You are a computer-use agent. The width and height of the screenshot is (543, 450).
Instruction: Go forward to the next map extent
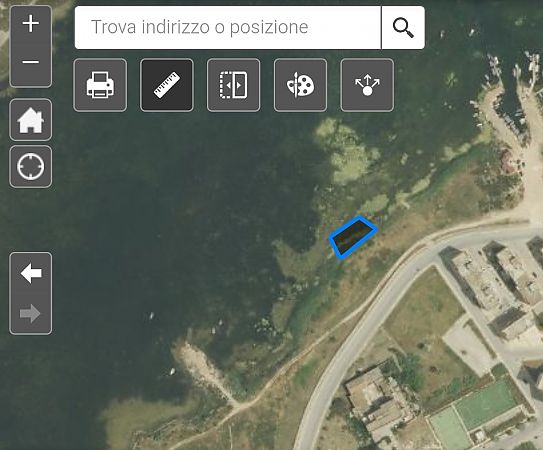31,314
